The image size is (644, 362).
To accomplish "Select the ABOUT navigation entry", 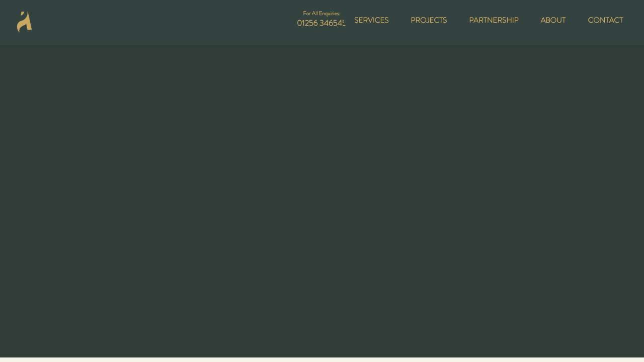I will pyautogui.click(x=553, y=20).
